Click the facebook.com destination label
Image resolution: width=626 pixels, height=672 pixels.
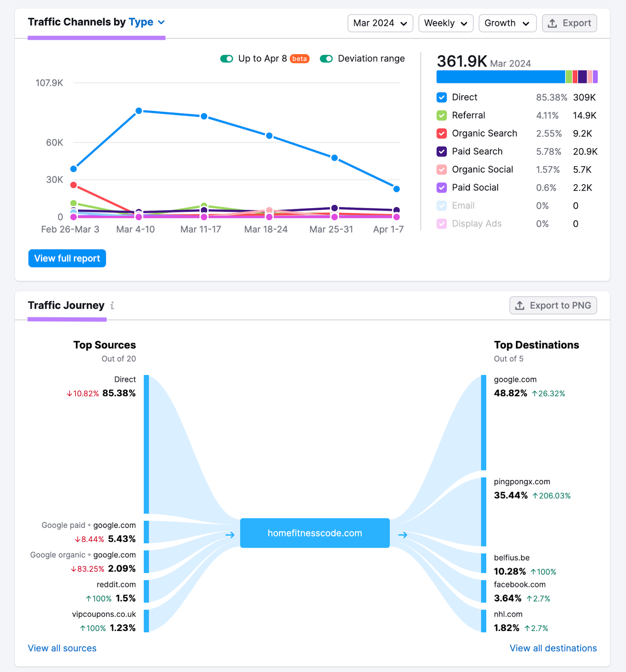520,585
